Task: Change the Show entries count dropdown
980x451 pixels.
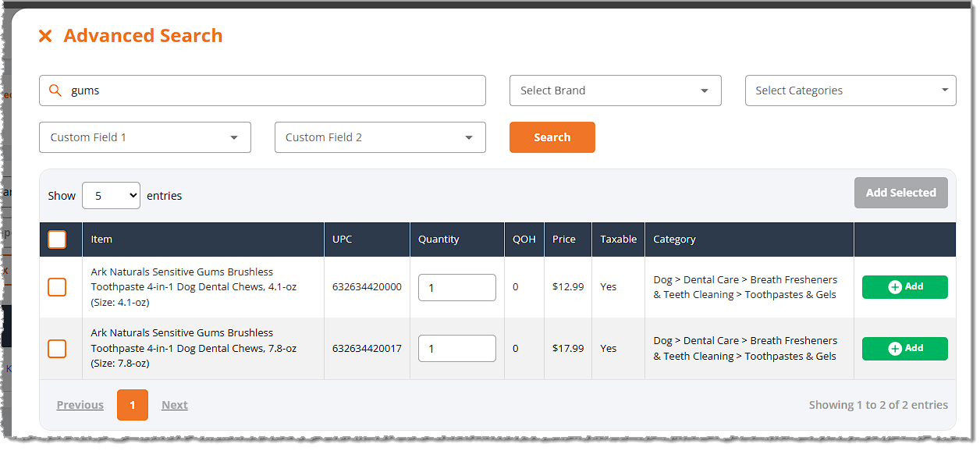Action: click(x=111, y=196)
